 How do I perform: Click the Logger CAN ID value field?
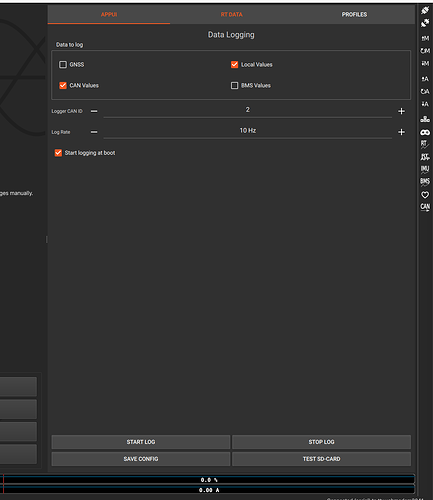[x=248, y=110]
